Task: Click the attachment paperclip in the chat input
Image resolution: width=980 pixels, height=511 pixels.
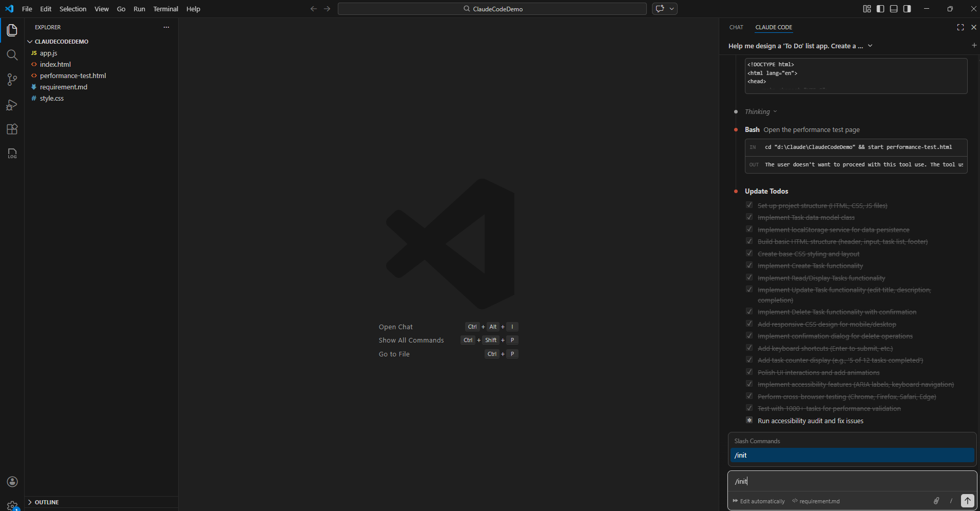Action: coord(935,501)
